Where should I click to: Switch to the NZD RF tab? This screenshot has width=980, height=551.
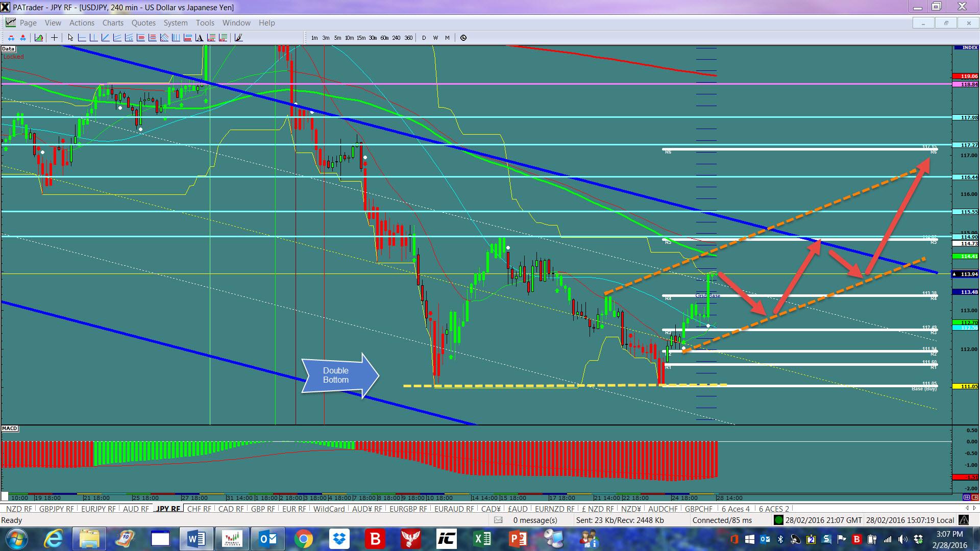(x=19, y=509)
